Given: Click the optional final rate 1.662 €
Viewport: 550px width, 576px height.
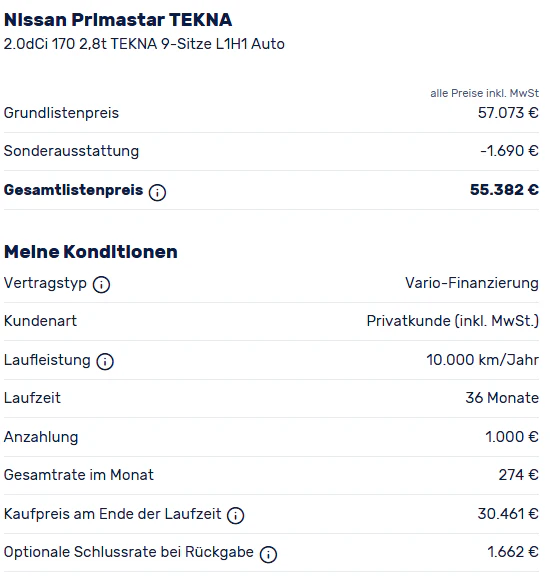Looking at the screenshot, I should coord(513,552).
